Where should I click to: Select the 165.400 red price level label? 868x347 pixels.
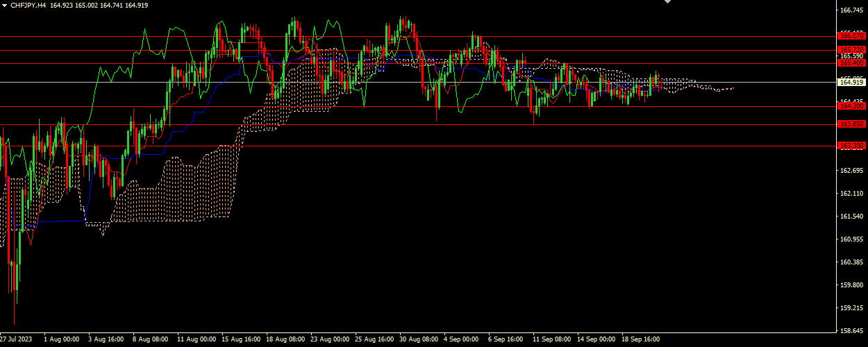click(851, 63)
